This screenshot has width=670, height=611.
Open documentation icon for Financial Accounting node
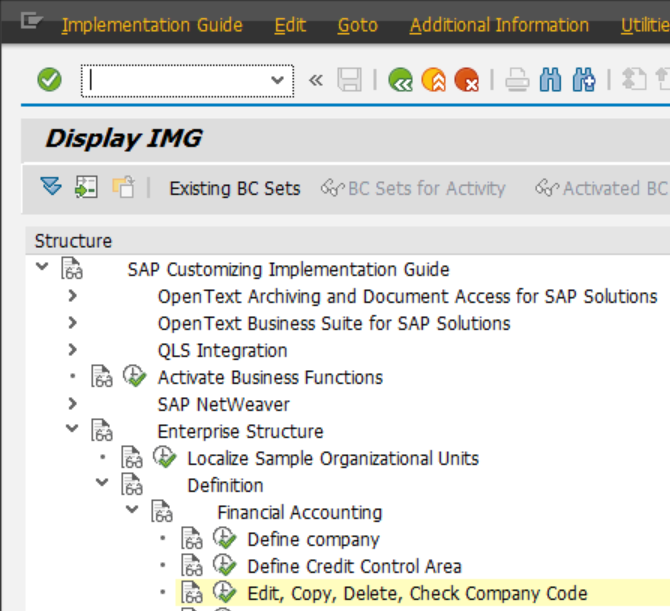(x=162, y=511)
